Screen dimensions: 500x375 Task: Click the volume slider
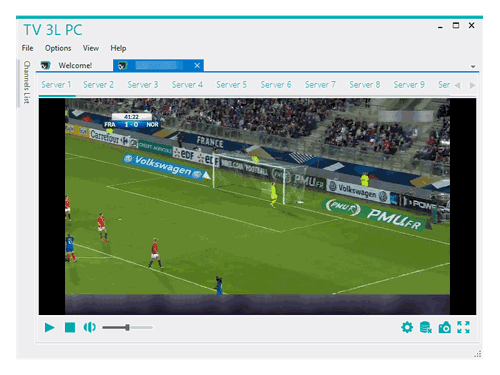(x=128, y=328)
